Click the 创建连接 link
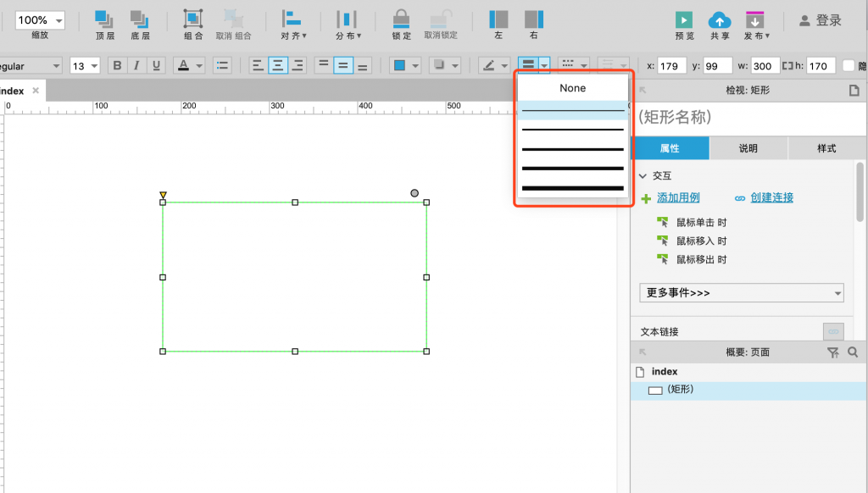868x493 pixels. [x=771, y=198]
